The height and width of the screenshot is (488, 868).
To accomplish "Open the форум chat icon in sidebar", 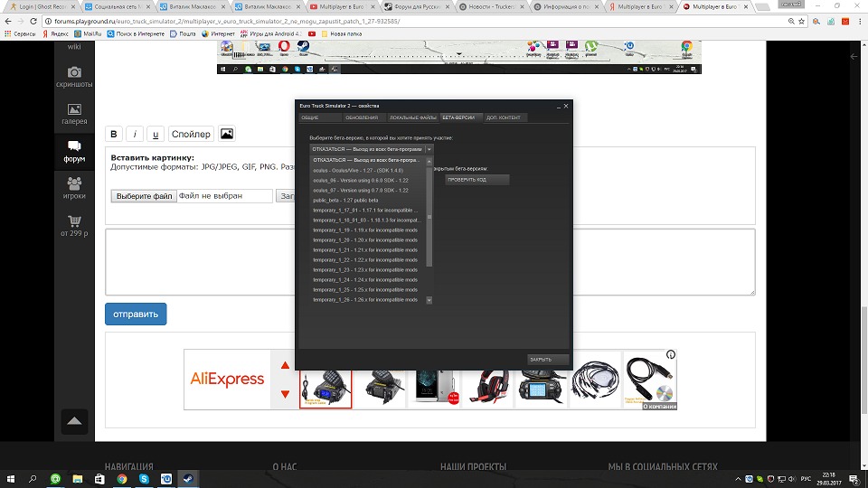I will 74,146.
